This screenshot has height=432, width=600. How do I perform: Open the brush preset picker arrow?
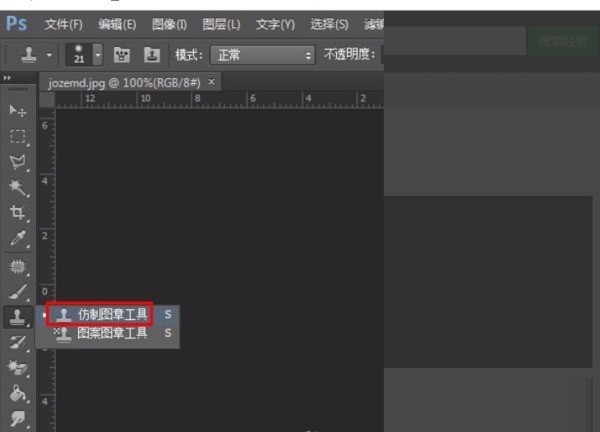pyautogui.click(x=98, y=55)
